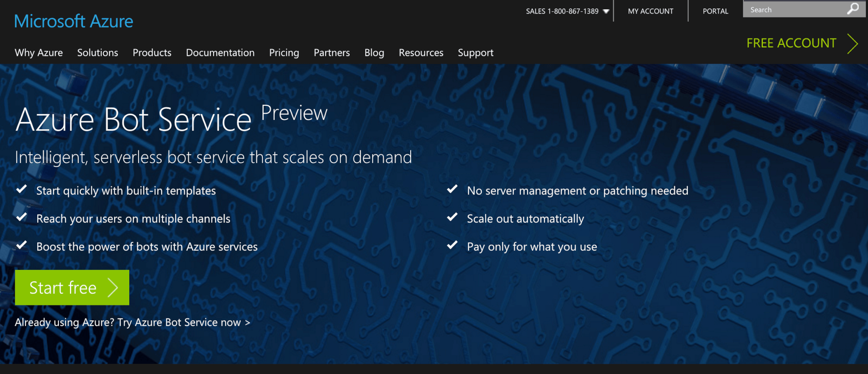Go to the PORTAL link
The height and width of the screenshot is (374, 868).
coord(715,11)
